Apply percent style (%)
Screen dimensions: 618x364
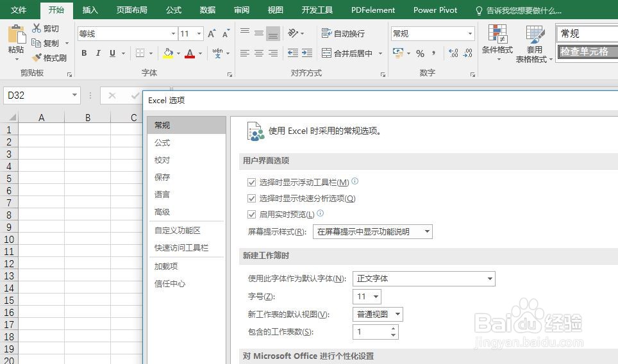(x=420, y=53)
